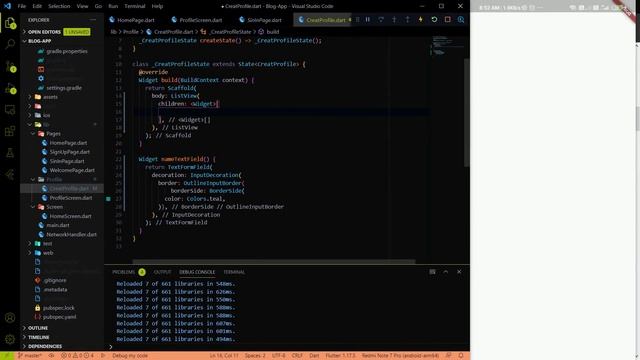
Task: Expand the web folder
Action: 48,253
